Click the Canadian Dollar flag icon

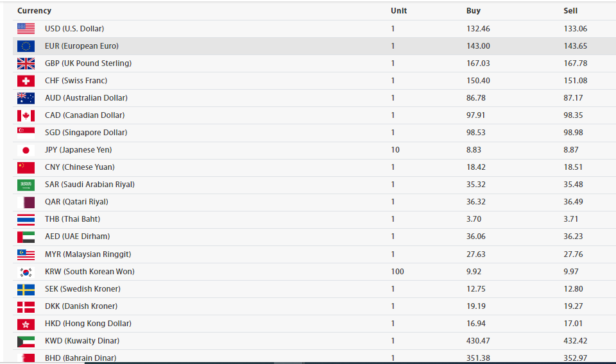tap(26, 115)
